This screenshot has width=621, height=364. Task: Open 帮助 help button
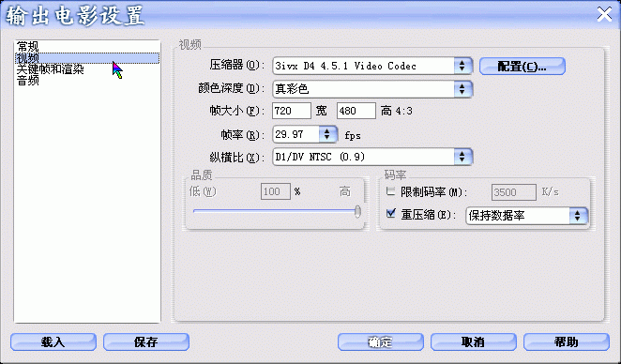pos(567,341)
